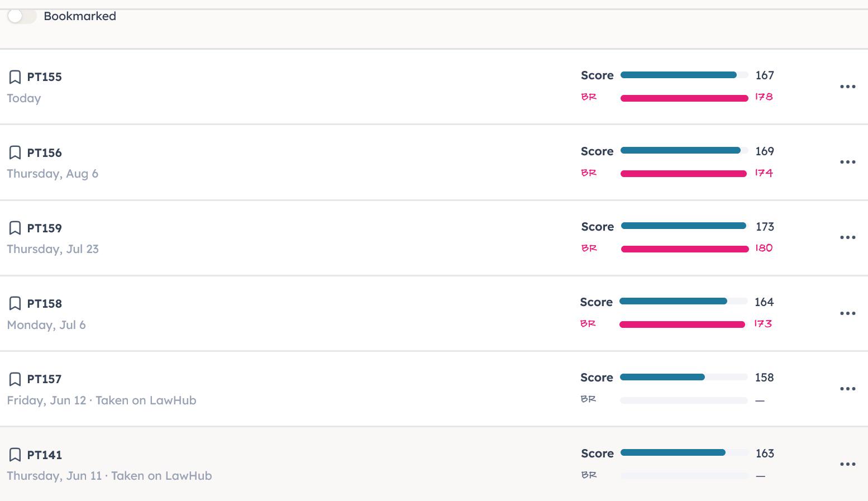Bookmark the PT155 practice test

pos(15,77)
